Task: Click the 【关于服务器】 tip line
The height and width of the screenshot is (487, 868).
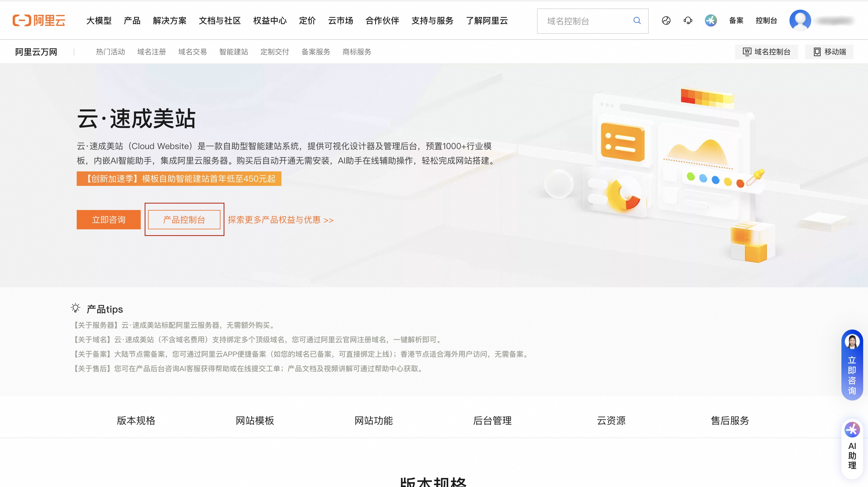Action: (174, 325)
